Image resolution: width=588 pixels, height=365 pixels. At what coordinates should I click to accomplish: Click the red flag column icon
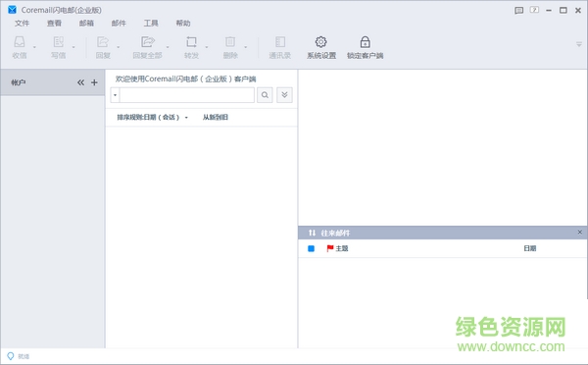[330, 248]
